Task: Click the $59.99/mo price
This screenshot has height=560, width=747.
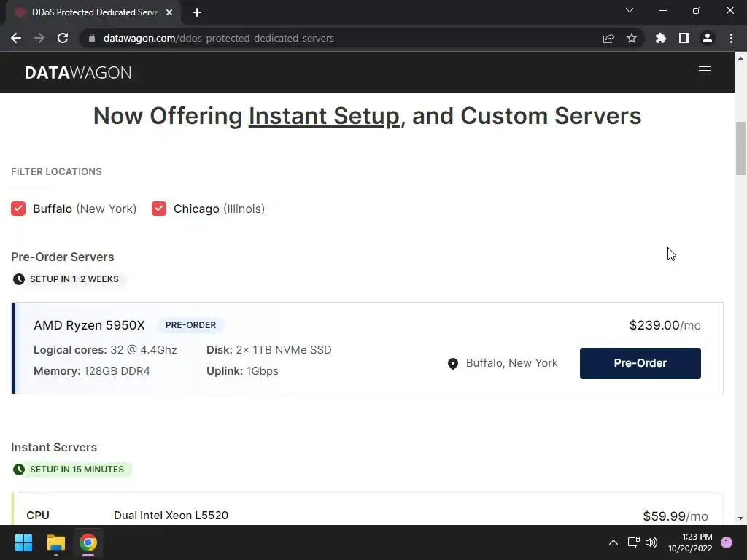Action: (x=675, y=516)
